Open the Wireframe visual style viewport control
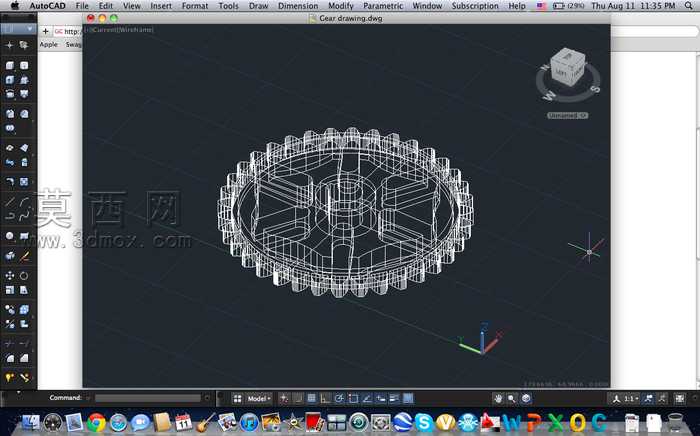700x436 pixels. 138,29
